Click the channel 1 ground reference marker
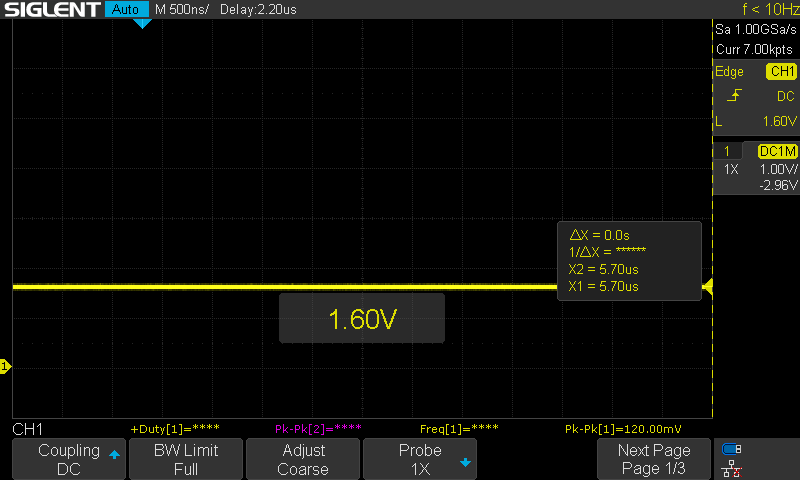Viewport: 800px width, 480px height. click(5, 368)
